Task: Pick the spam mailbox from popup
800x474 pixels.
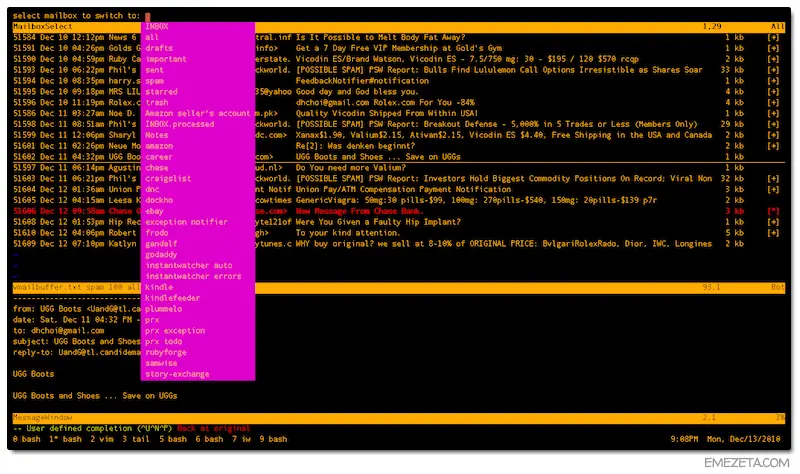Action: click(x=154, y=81)
